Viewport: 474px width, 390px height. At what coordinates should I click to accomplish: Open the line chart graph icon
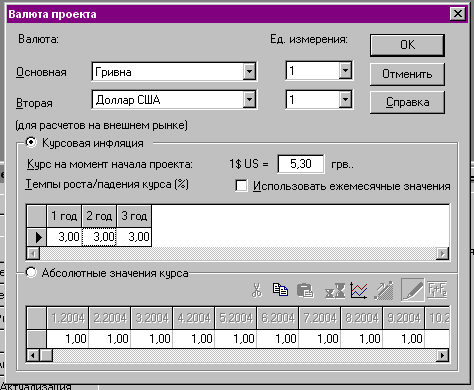[359, 290]
